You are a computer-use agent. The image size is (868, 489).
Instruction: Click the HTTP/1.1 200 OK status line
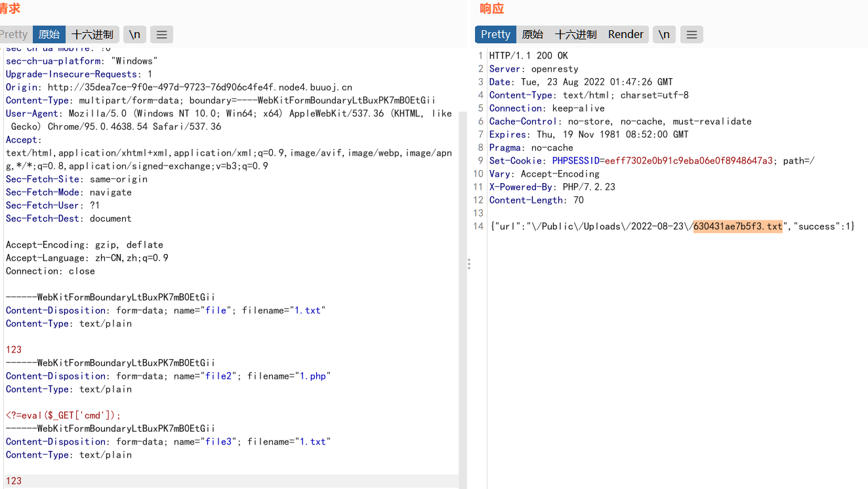click(x=529, y=56)
